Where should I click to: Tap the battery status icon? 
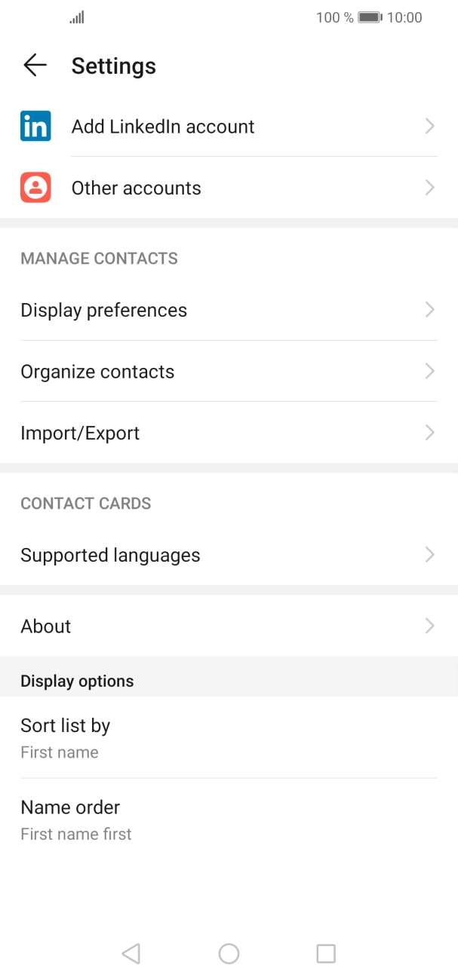[369, 17]
